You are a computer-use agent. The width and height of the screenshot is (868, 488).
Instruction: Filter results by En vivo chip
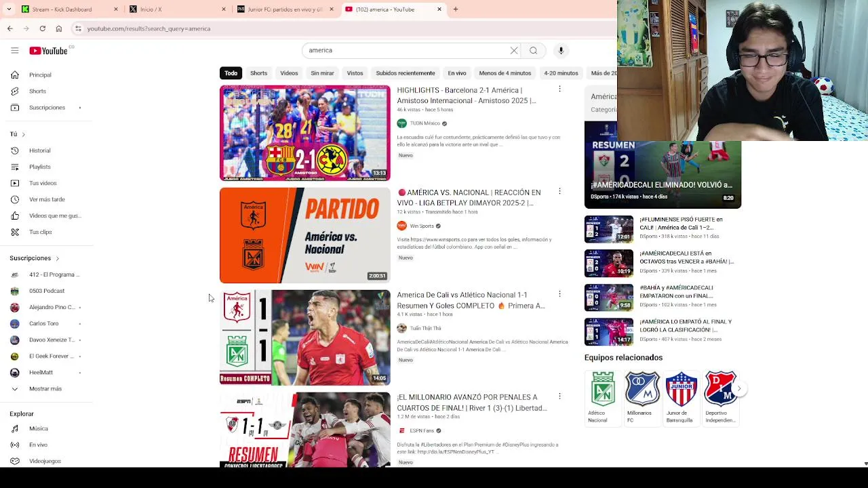[x=457, y=73]
